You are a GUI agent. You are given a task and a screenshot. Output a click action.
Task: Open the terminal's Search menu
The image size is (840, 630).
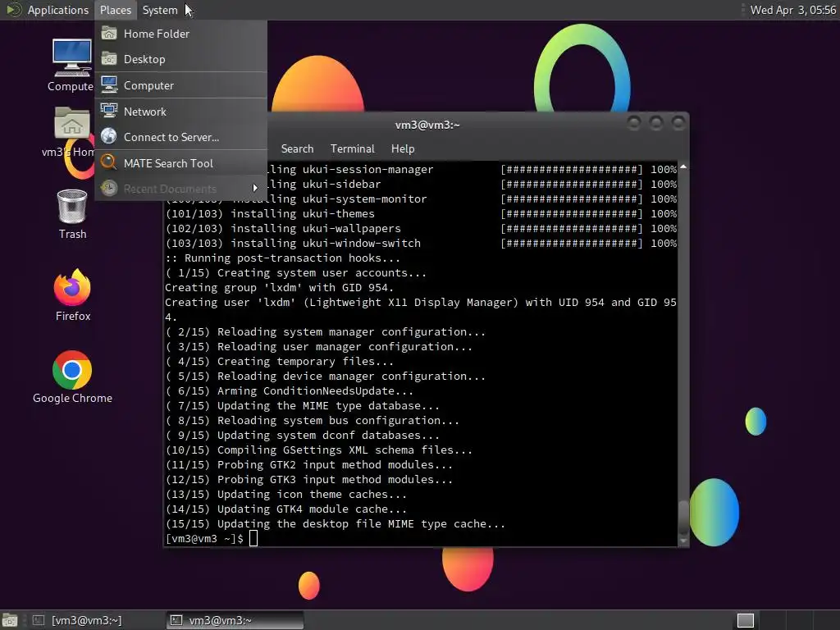coord(297,149)
